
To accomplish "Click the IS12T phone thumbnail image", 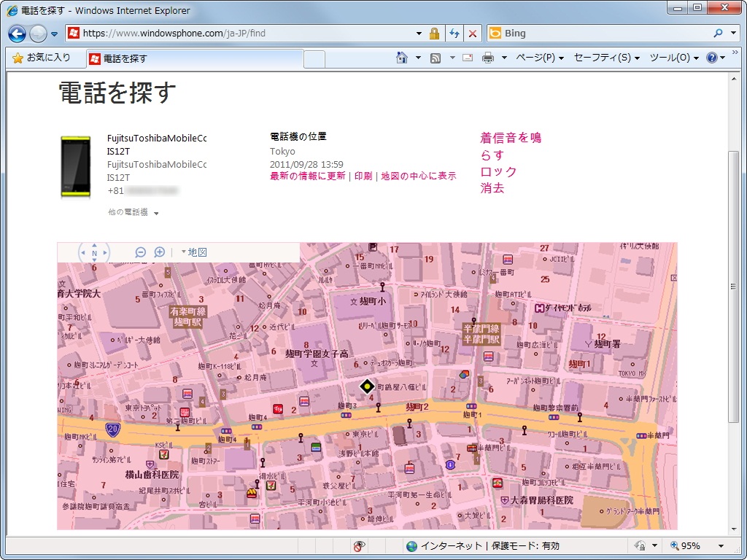I will pyautogui.click(x=76, y=167).
